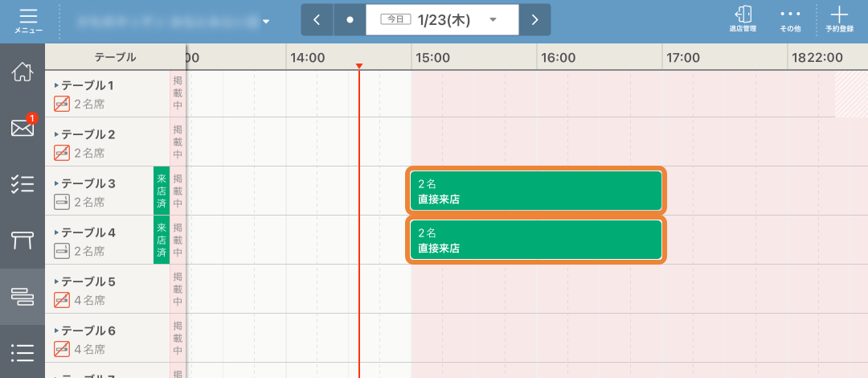This screenshot has height=378, width=868.
Task: Expand the テーブル1 row triangle
Action: coord(56,84)
